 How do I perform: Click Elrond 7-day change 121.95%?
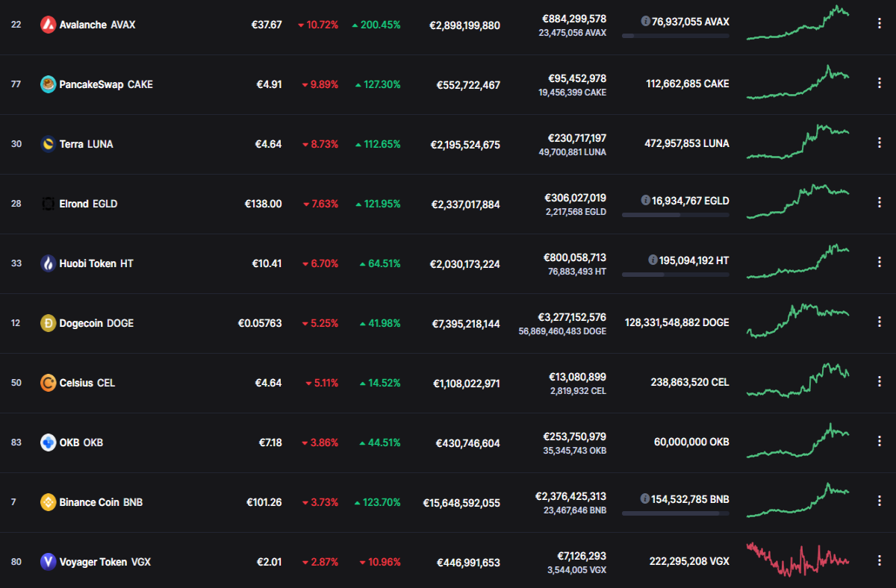(378, 204)
